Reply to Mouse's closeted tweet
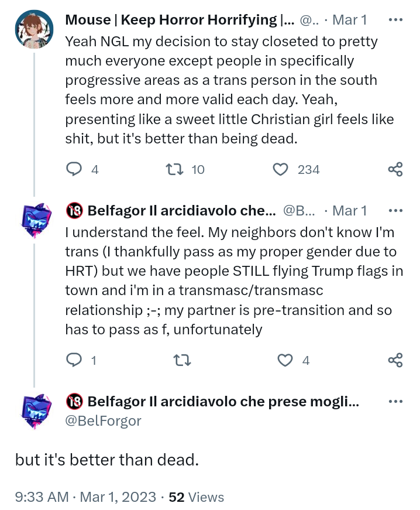This screenshot has height=510, width=420. click(73, 170)
